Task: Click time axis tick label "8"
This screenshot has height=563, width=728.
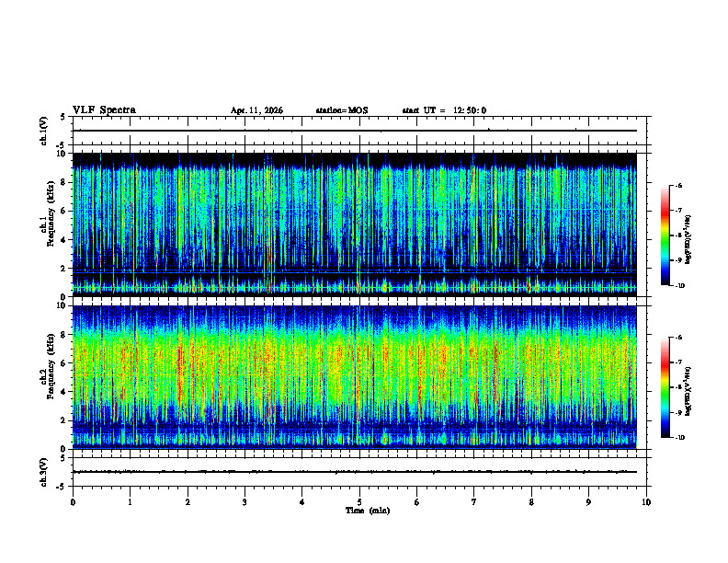Action: [x=531, y=502]
